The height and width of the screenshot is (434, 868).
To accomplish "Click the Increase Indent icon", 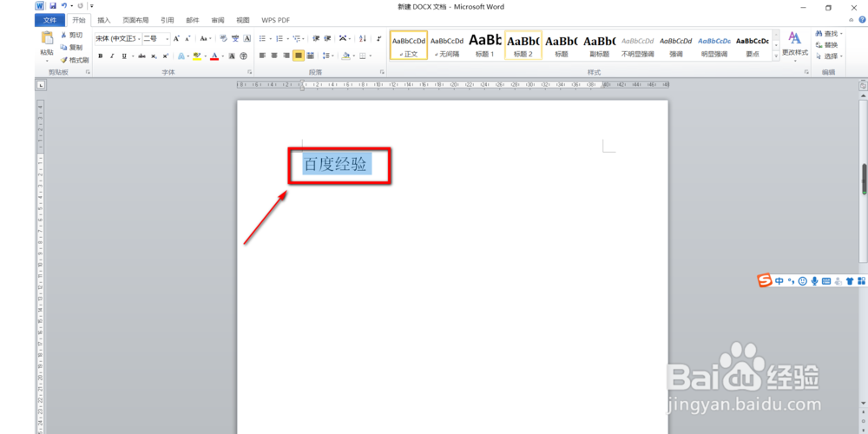I will (328, 39).
